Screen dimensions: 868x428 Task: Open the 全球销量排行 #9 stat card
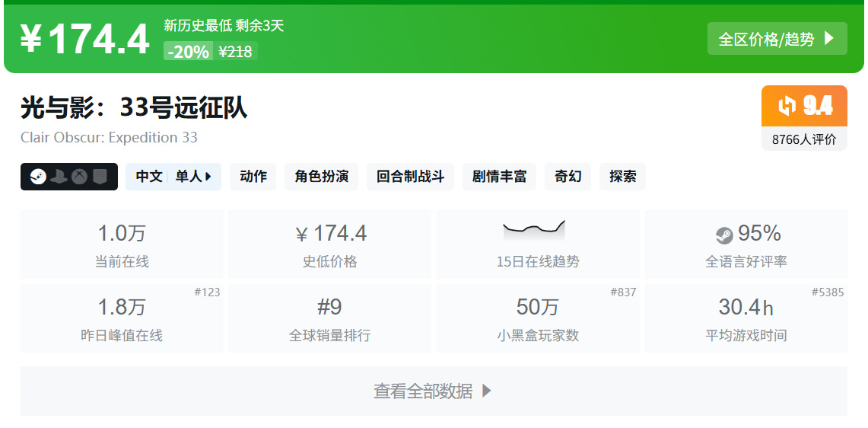(x=329, y=318)
